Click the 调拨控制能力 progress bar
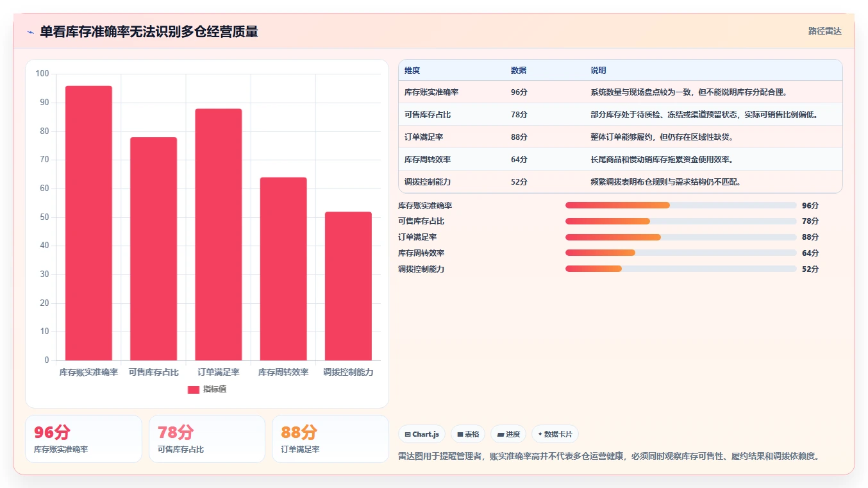868x488 pixels. point(681,269)
